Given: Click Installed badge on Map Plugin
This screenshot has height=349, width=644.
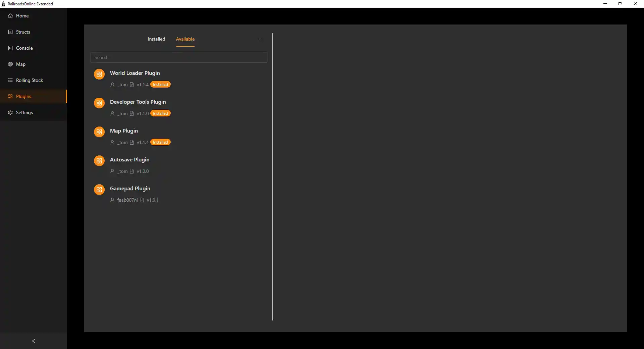Looking at the screenshot, I should pos(160,142).
